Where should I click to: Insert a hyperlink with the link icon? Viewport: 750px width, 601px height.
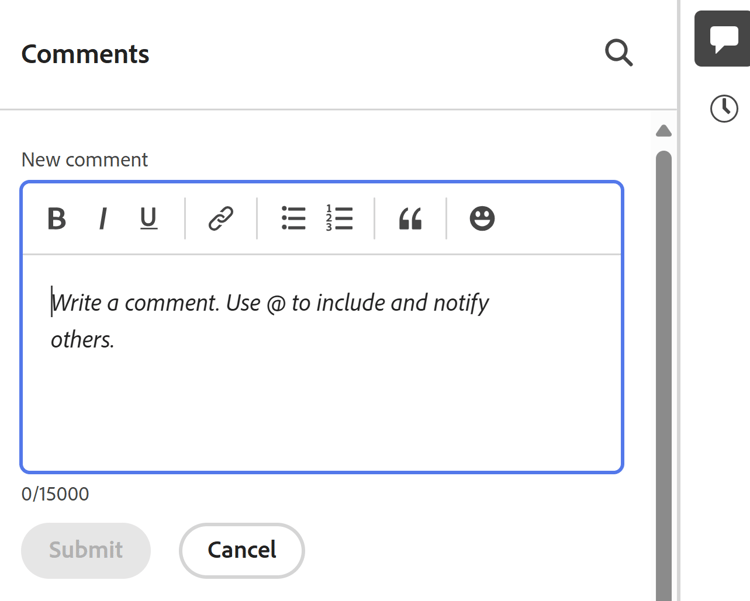coord(221,219)
